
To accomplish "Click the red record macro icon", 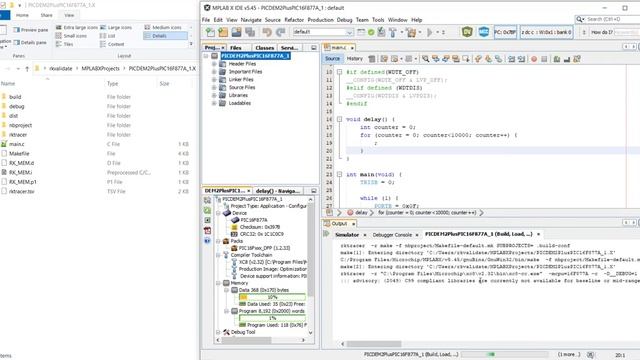I will [534, 59].
